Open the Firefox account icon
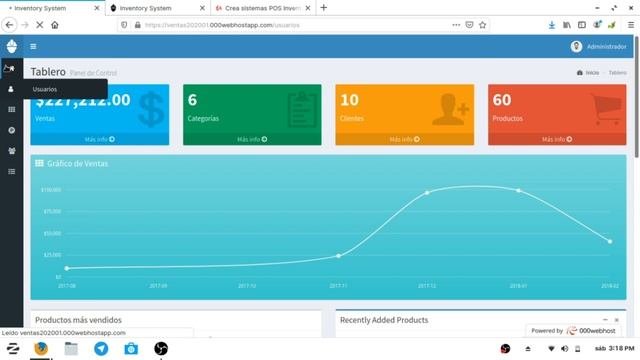The width and height of the screenshot is (640, 360). click(x=597, y=25)
